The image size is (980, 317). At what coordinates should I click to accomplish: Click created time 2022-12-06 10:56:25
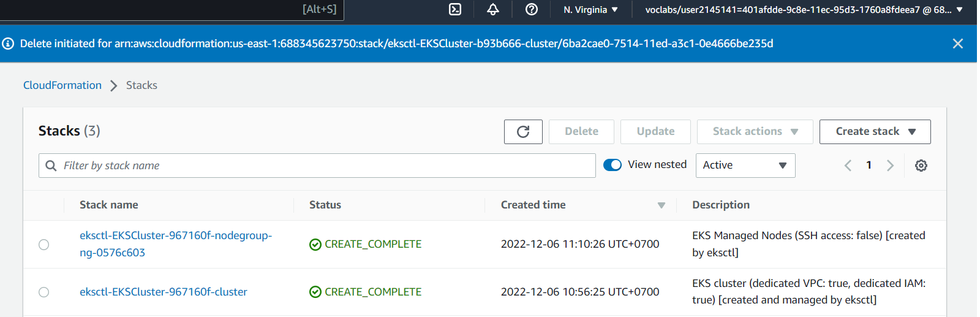[580, 292]
